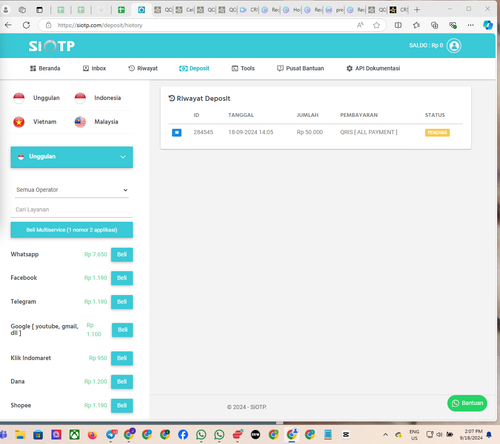Open Pusat Bantuan help center

[x=300, y=68]
